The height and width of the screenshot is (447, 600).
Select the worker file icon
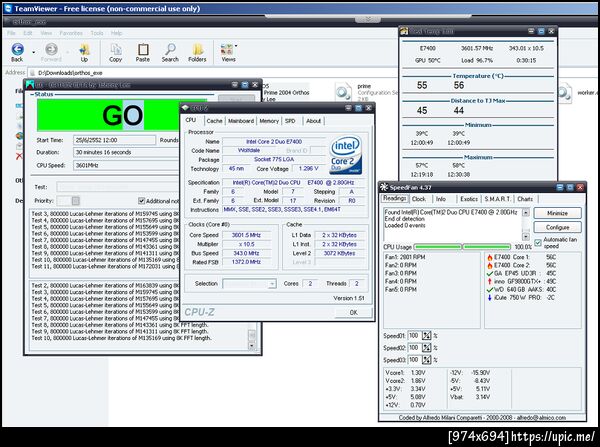565,93
